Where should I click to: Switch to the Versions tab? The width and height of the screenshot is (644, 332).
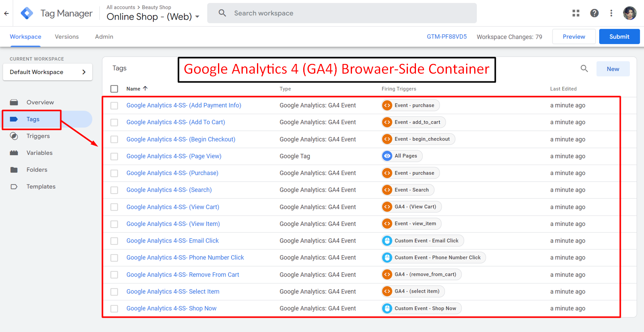point(67,37)
